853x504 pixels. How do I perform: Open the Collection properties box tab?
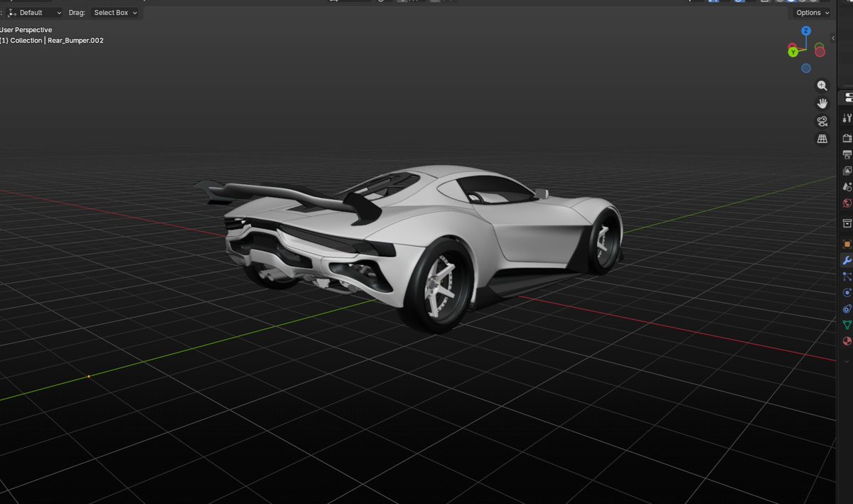tap(847, 224)
